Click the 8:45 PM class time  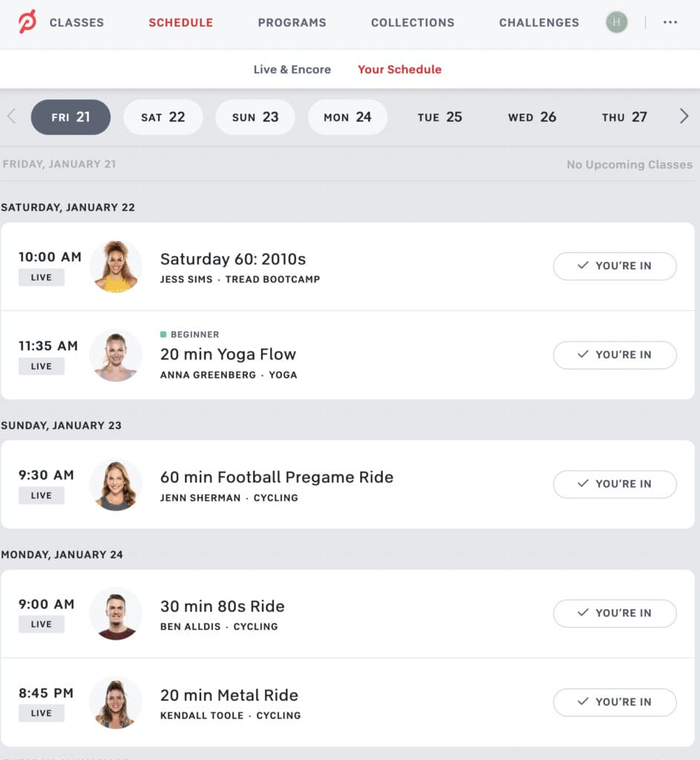(x=46, y=693)
